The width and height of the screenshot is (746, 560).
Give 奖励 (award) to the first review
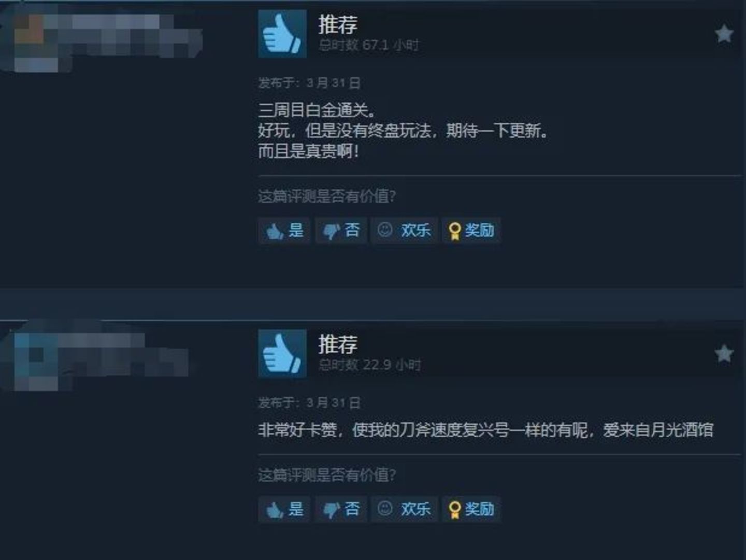tap(471, 230)
